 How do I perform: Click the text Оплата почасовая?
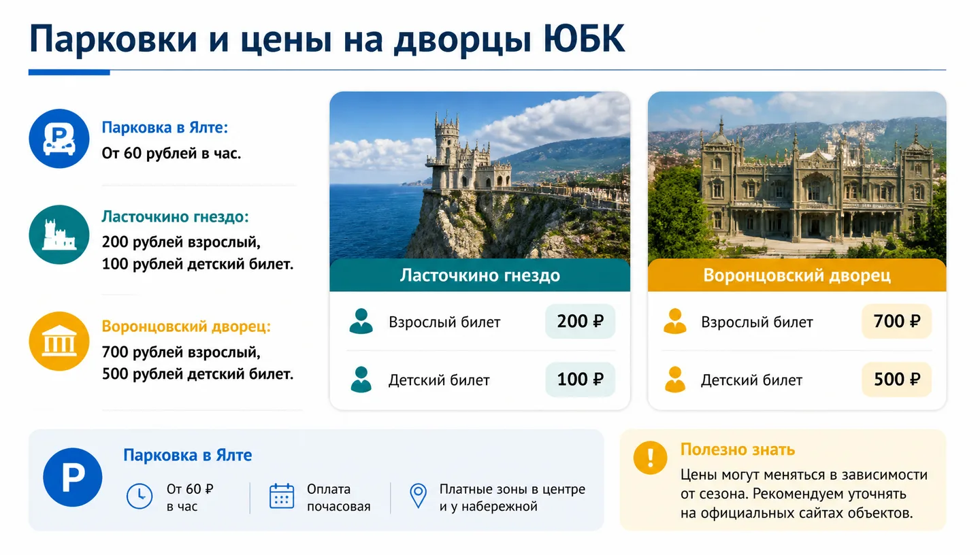coord(338,498)
